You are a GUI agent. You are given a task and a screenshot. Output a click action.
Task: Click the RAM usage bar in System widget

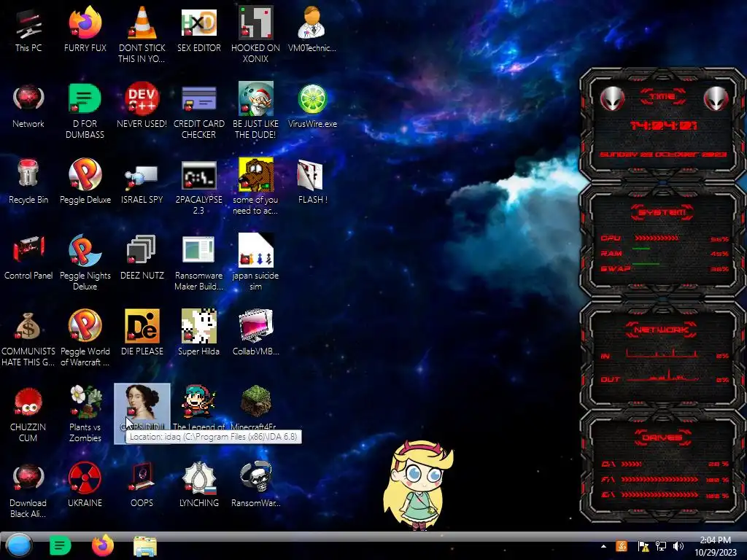tap(641, 249)
